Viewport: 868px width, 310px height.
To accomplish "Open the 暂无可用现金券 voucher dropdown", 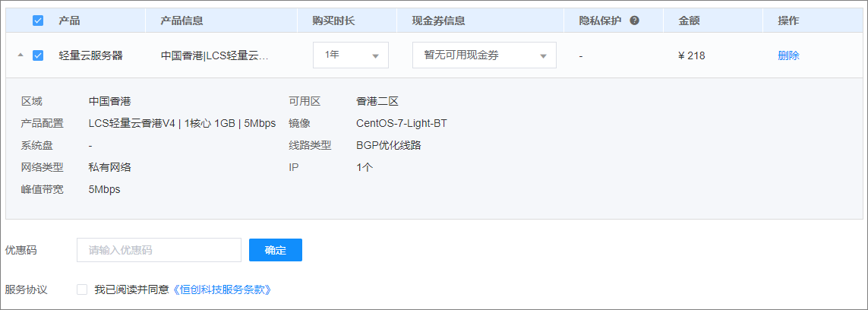I will [x=485, y=55].
